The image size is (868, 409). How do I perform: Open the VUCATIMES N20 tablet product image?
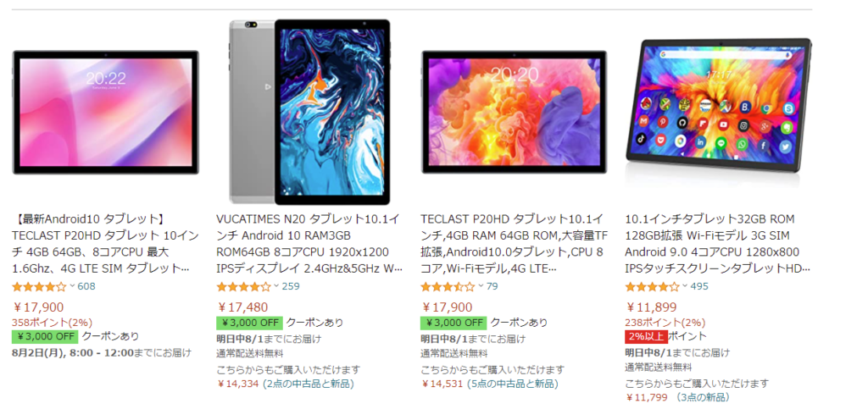tap(309, 112)
